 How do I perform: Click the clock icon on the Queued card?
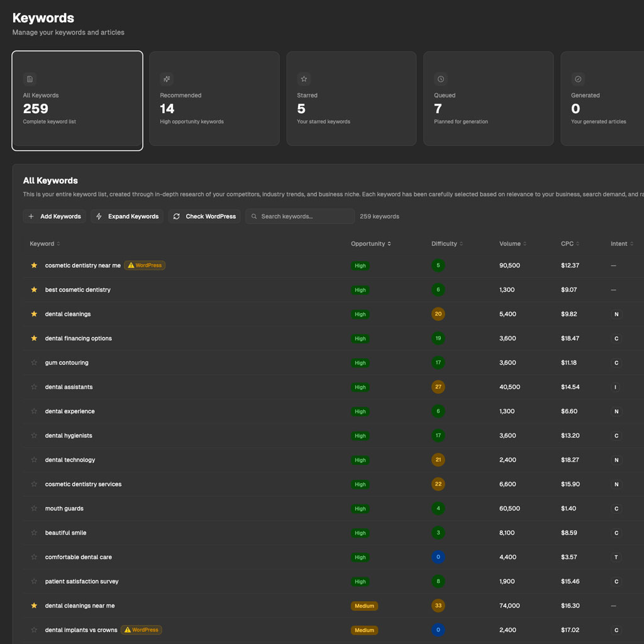tap(441, 79)
